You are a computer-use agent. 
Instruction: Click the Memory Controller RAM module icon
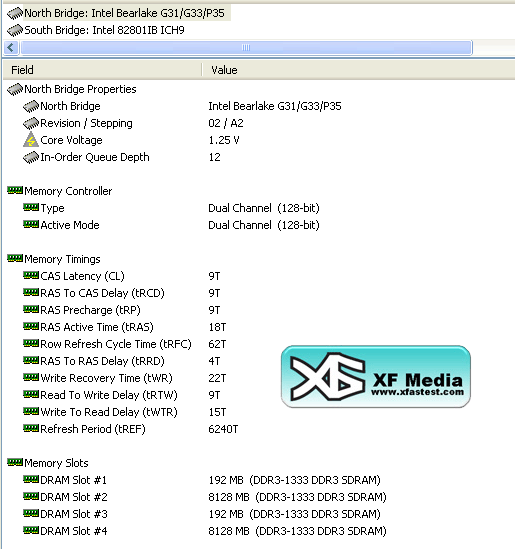pos(15,190)
